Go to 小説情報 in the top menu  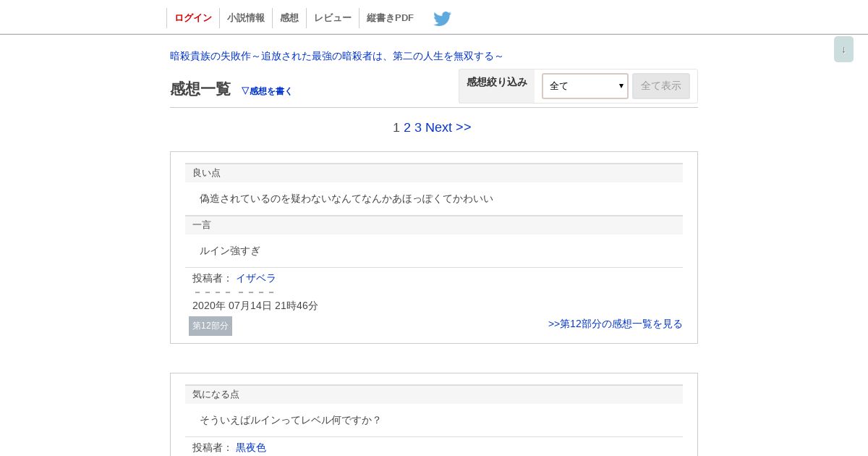click(246, 18)
